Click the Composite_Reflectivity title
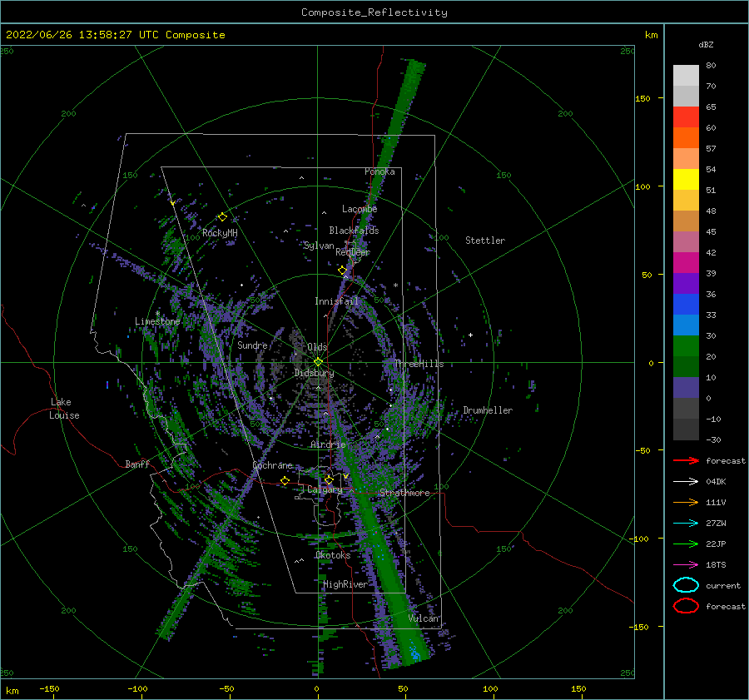Viewport: 749px width, 700px height. point(374,12)
